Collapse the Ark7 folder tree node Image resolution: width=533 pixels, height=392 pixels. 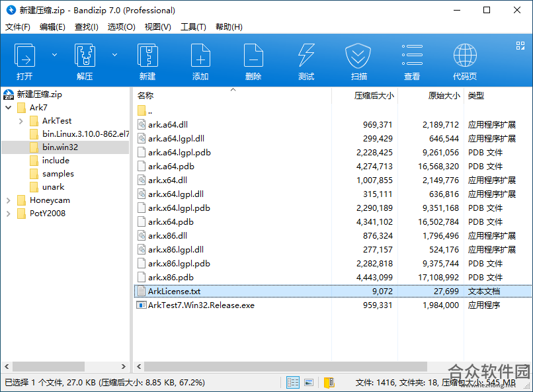[9, 108]
